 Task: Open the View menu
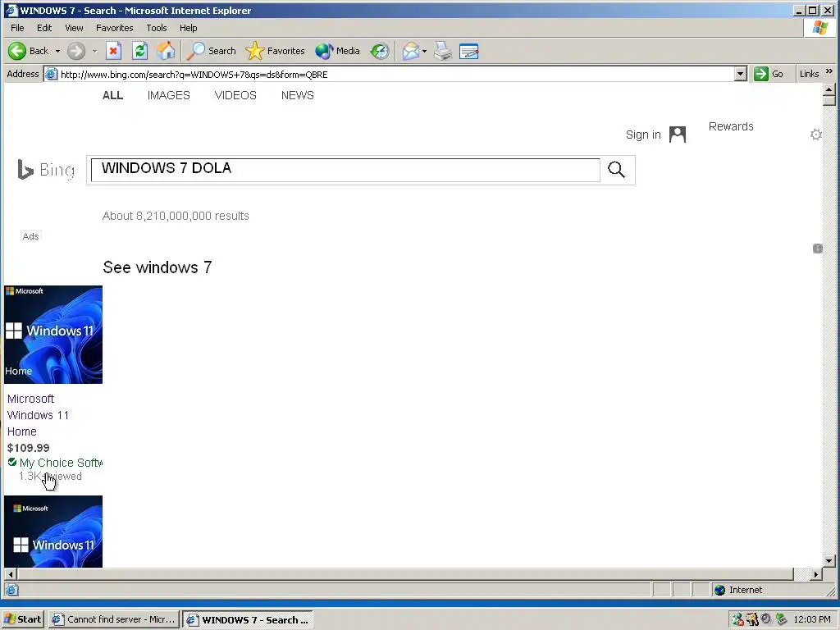click(x=74, y=28)
